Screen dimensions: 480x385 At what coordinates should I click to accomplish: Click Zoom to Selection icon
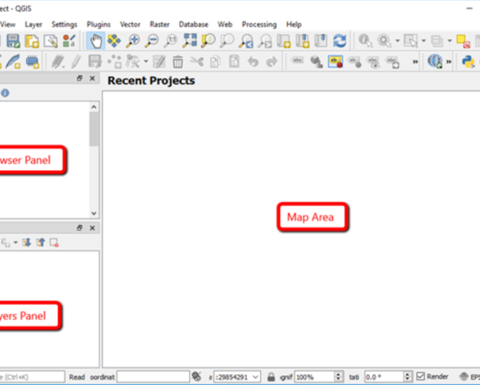(x=208, y=41)
